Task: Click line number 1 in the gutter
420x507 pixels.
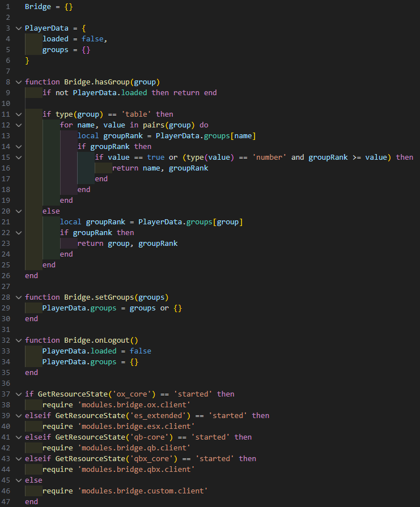Action: coord(8,6)
